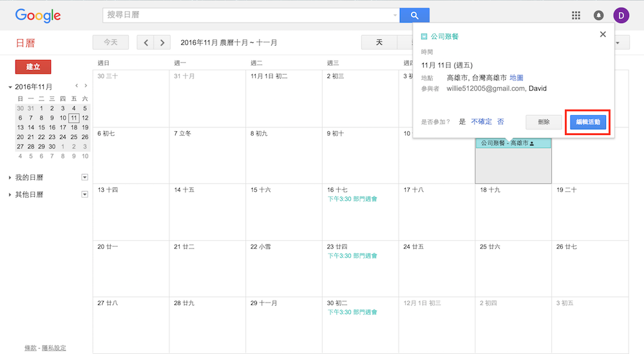The width and height of the screenshot is (644, 354).
Task: Open 我的日曆 options dropdown arrow
Action: [84, 177]
